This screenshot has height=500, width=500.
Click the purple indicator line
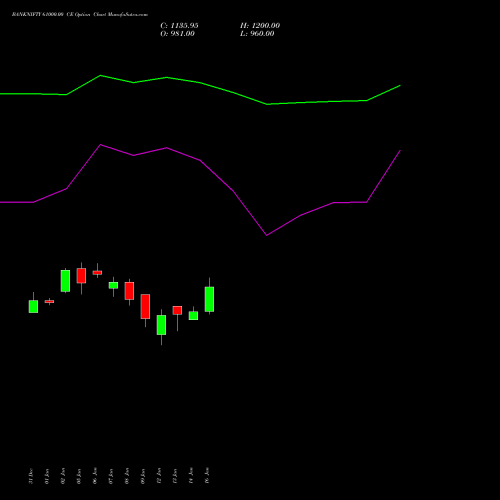point(200,160)
